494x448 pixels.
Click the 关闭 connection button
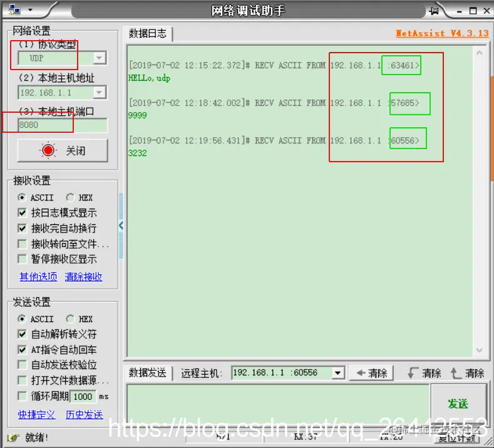point(63,151)
